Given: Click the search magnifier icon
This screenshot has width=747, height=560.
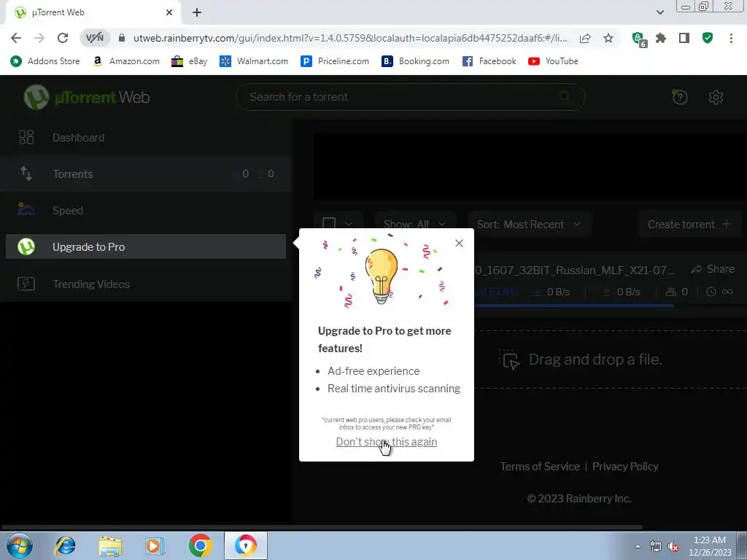Looking at the screenshot, I should coord(565,96).
